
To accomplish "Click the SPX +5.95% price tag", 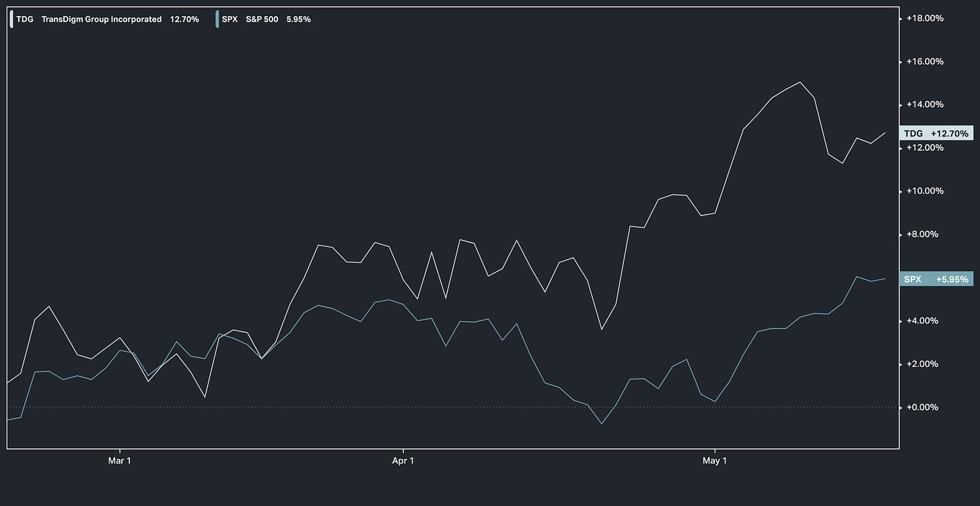I will 936,279.
